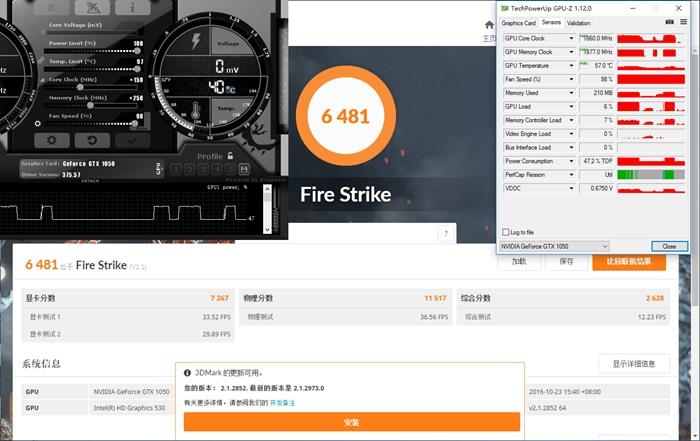Open the NVIDIA GeForce GTX 1050 device dropdown
The height and width of the screenshot is (441, 700).
coord(603,246)
